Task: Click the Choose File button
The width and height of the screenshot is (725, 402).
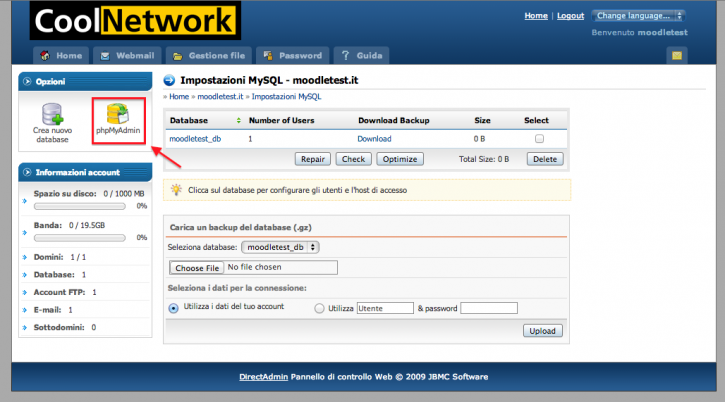Action: pos(197,268)
